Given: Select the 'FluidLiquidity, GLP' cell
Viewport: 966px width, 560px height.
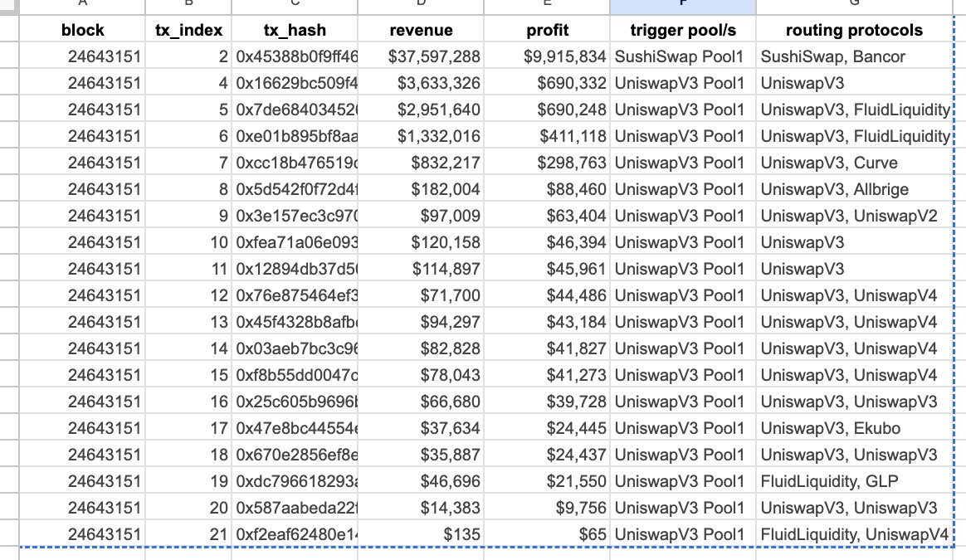Looking at the screenshot, I should (x=855, y=480).
